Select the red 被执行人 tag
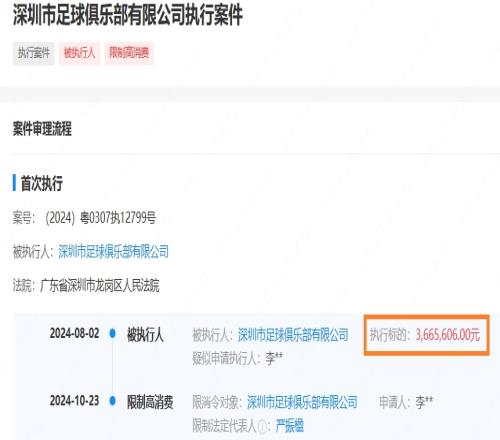This screenshot has height=440, width=500. pos(79,53)
